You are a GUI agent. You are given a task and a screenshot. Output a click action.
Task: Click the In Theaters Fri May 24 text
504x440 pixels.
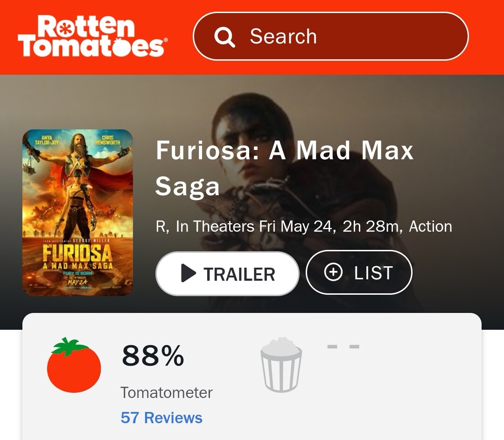coord(256,227)
